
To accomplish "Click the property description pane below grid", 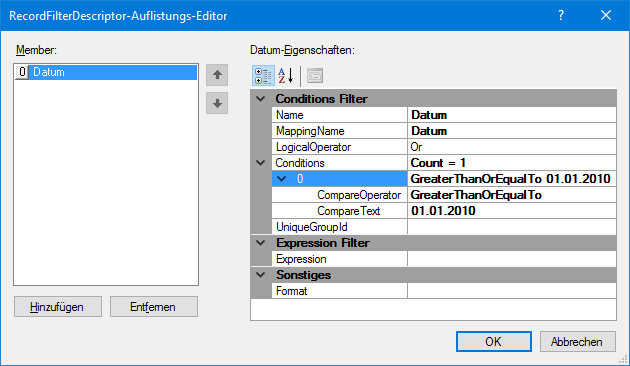I will pyautogui.click(x=433, y=310).
